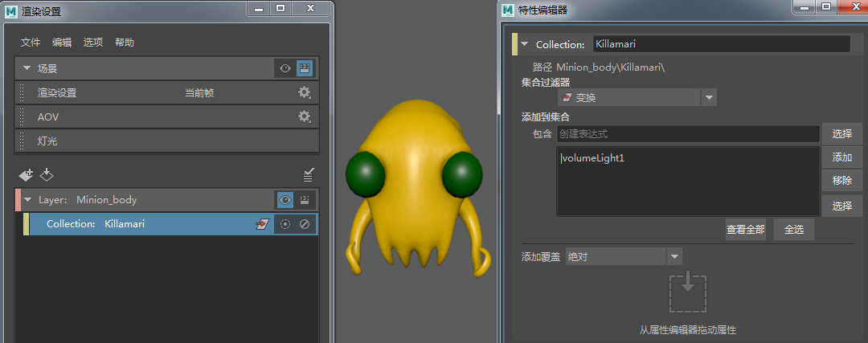
Task: Click the 添加 button
Action: pyautogui.click(x=842, y=157)
